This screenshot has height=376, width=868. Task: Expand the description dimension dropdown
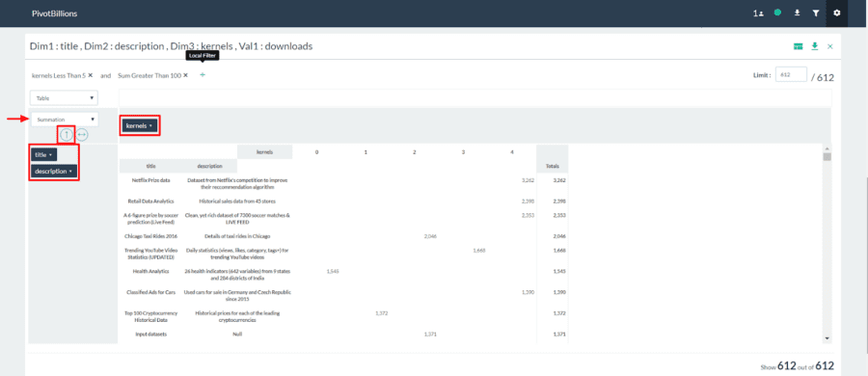pos(54,172)
